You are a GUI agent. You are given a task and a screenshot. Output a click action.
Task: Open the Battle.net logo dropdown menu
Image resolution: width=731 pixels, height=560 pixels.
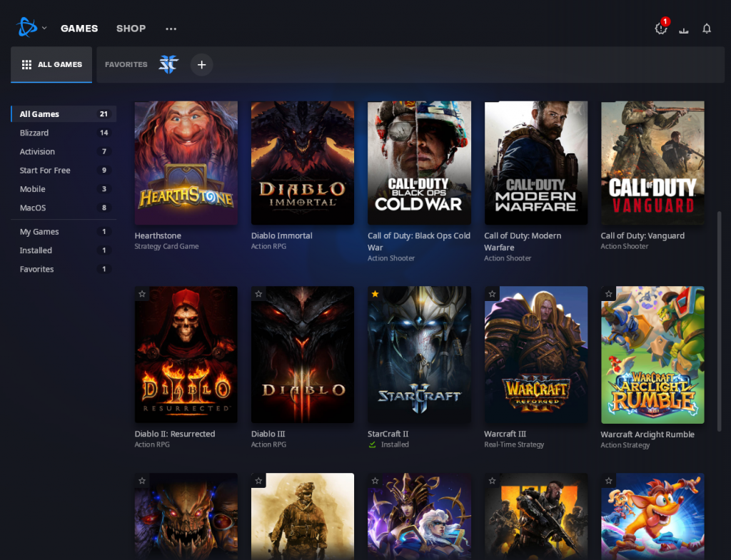point(31,28)
